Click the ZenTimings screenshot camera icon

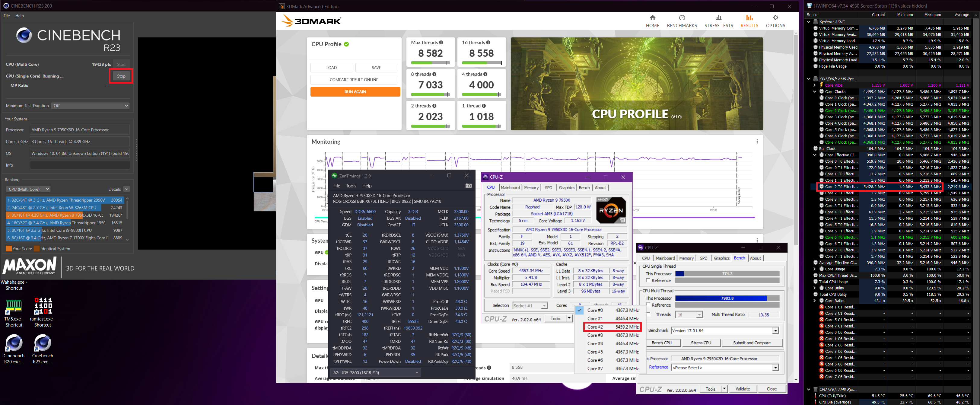pos(468,186)
